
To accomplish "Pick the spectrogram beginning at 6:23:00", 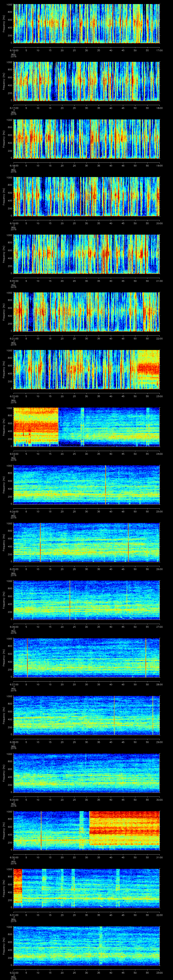I will pos(86,427).
